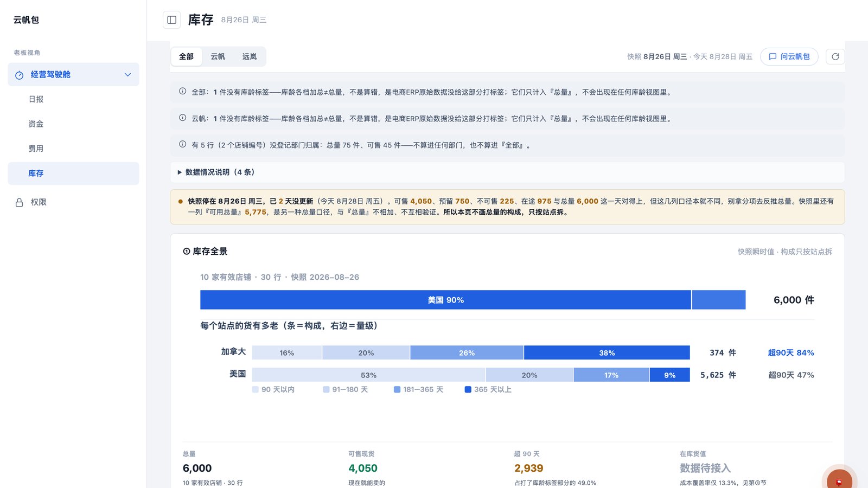The image size is (868, 488).
Task: Click the chat bubble icon in 问云帆包
Action: click(x=773, y=56)
